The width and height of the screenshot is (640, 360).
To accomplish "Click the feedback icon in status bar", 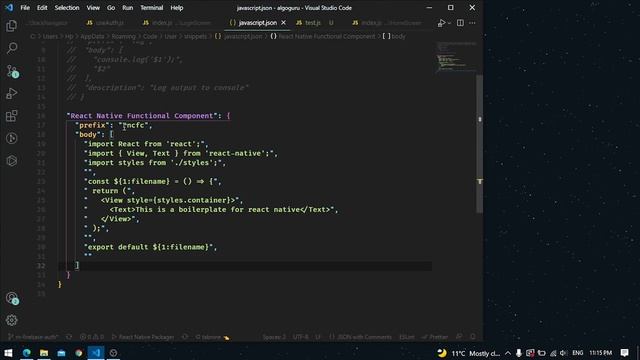I will pos(459,337).
